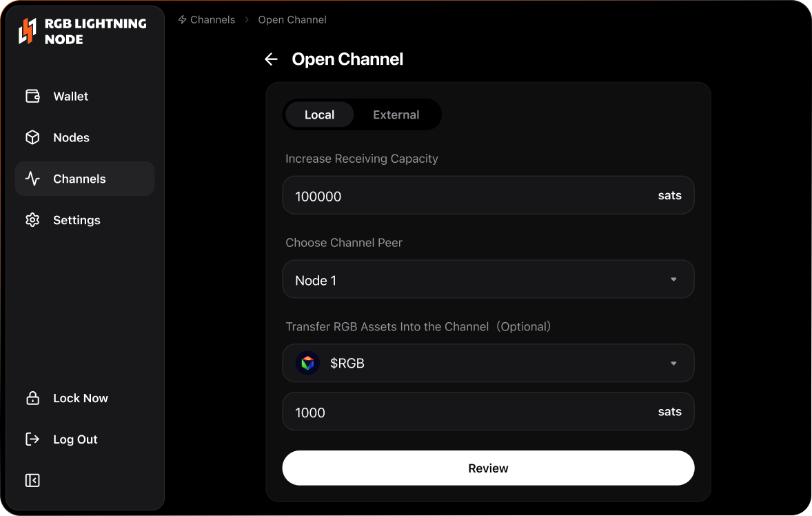This screenshot has height=516, width=812.
Task: Click the Lock Now padlock icon
Action: point(32,398)
